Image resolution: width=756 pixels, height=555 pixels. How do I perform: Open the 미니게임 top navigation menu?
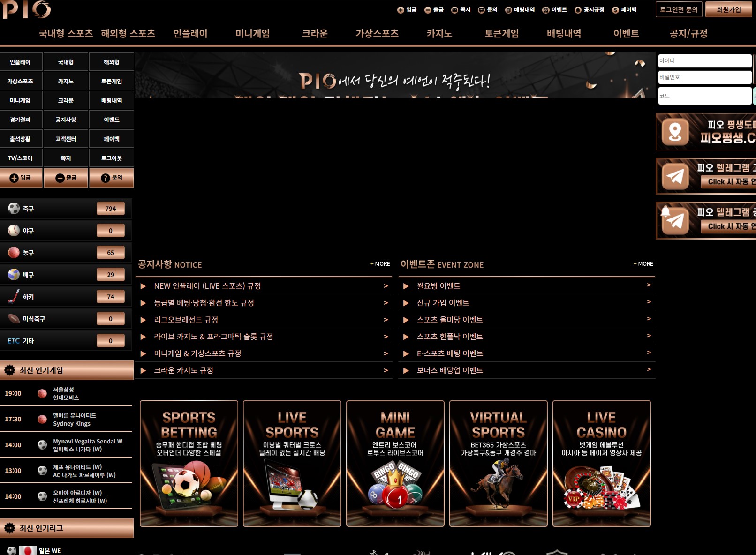point(252,33)
